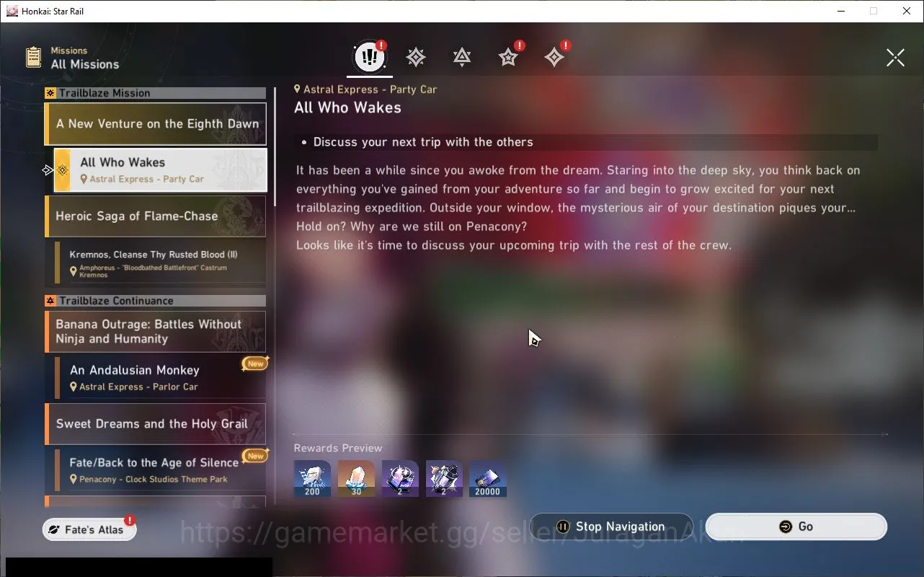The height and width of the screenshot is (577, 924).
Task: Switch to the Trailblaze Mission filter tab
Action: coord(416,58)
